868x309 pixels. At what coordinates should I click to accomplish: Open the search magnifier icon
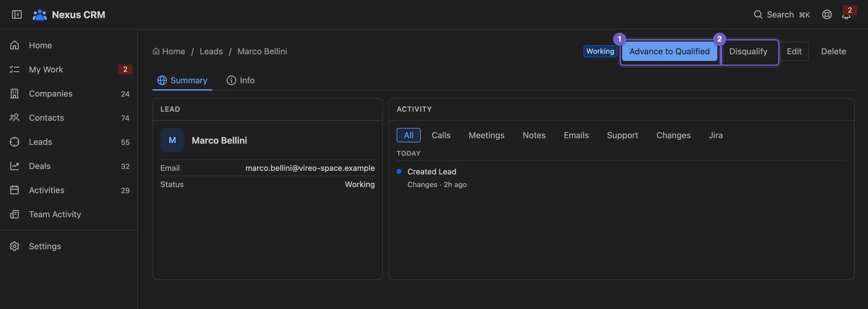[758, 14]
